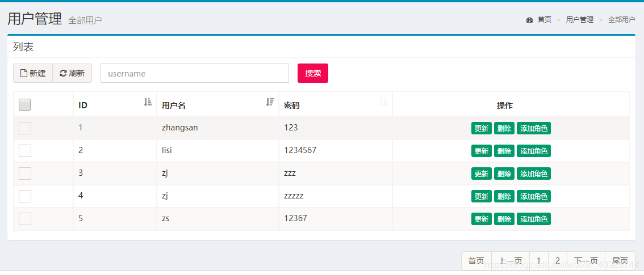Click the 密码 column header
644x275 pixels.
click(x=336, y=105)
